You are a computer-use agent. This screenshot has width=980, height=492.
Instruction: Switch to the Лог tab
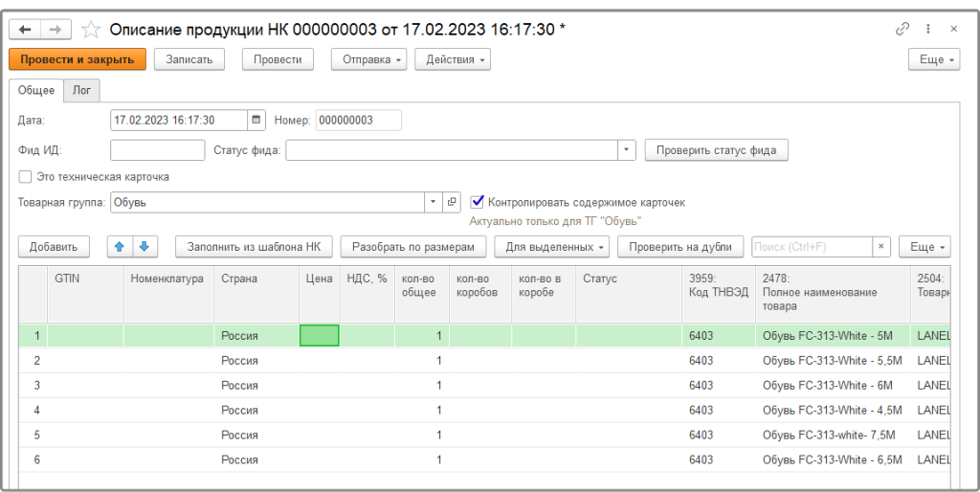click(x=81, y=90)
